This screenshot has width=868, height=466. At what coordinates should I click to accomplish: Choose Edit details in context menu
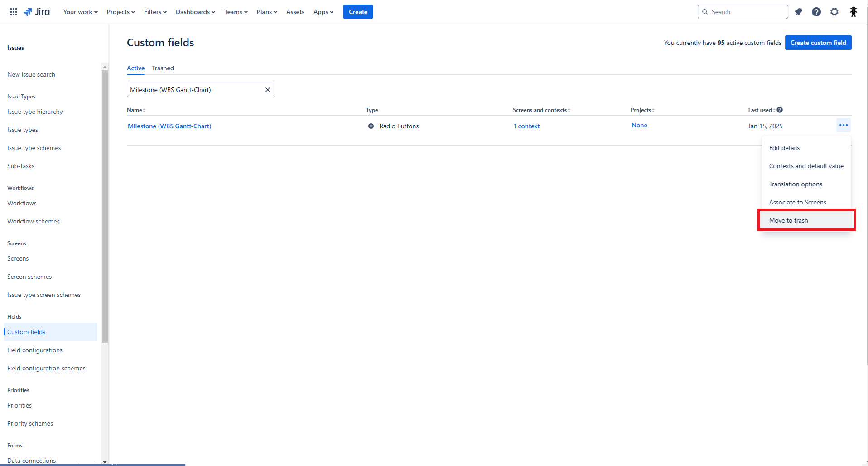tap(784, 148)
